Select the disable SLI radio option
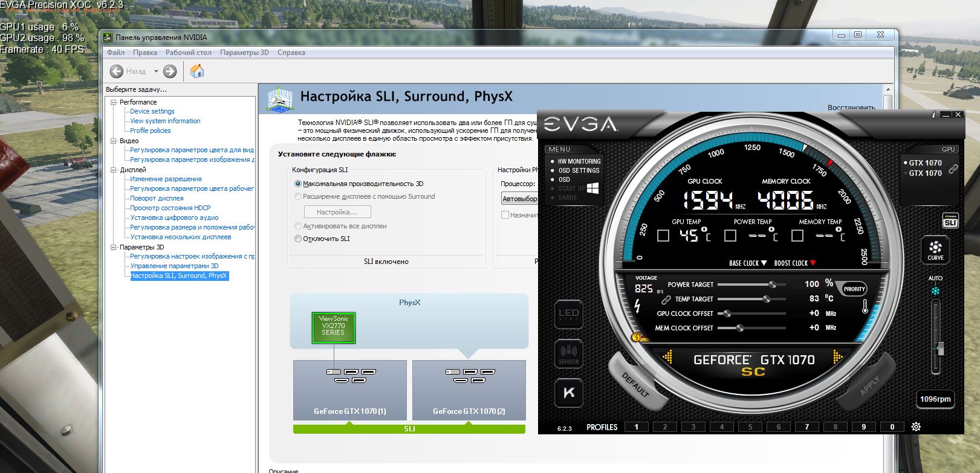 click(297, 239)
